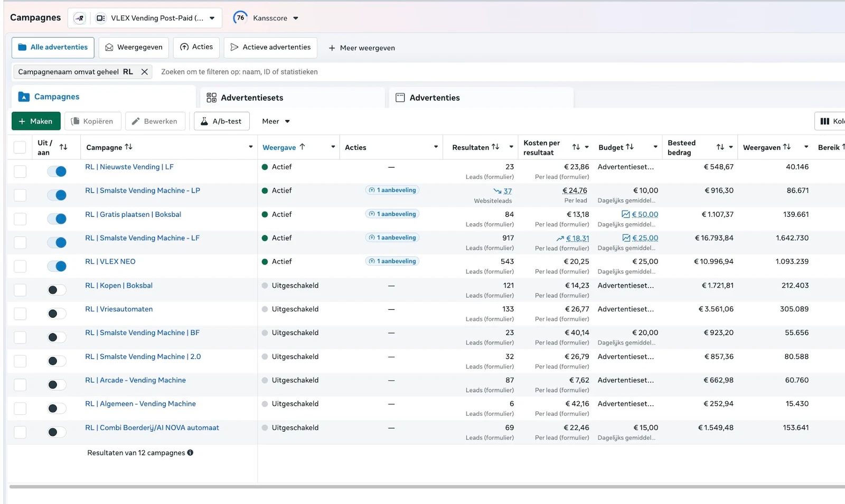Open Acties column options caret

pos(436,147)
